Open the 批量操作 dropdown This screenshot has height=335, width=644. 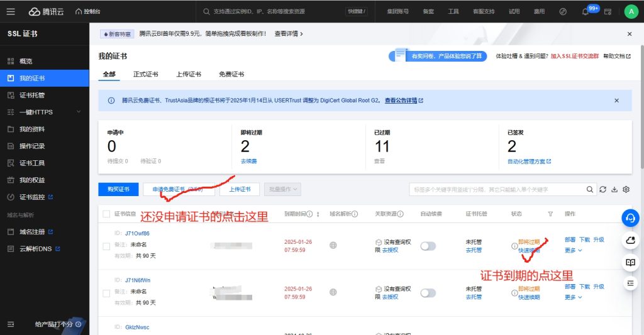282,189
